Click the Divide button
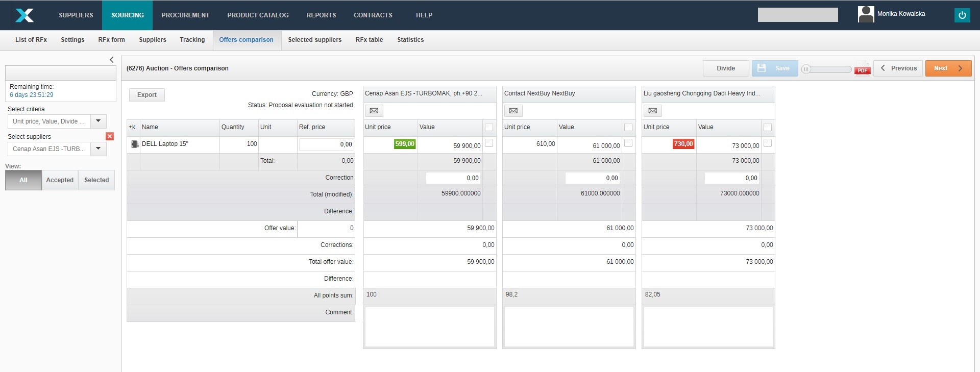This screenshot has width=980, height=372. coord(725,68)
